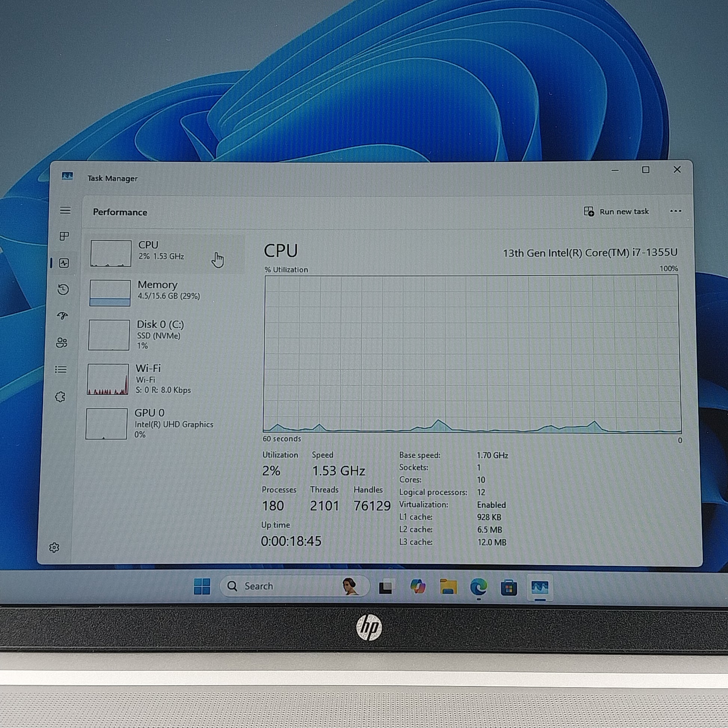Open the Processes page in the sidebar
The width and height of the screenshot is (728, 728).
pyautogui.click(x=64, y=236)
